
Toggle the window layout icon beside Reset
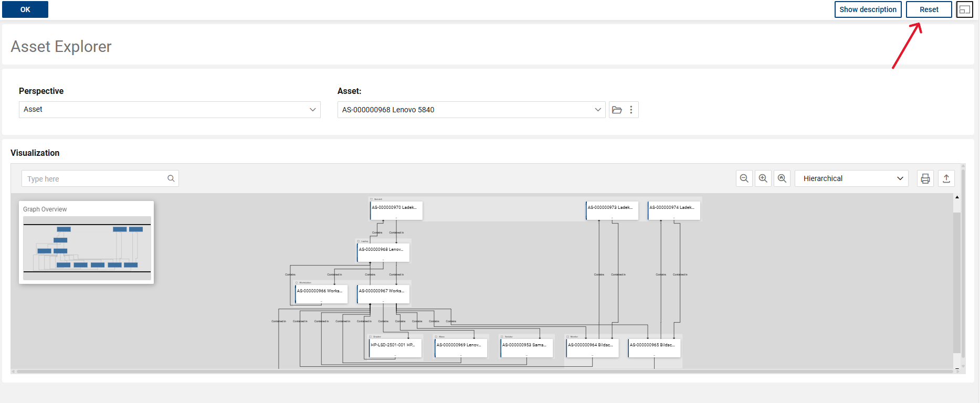(965, 9)
